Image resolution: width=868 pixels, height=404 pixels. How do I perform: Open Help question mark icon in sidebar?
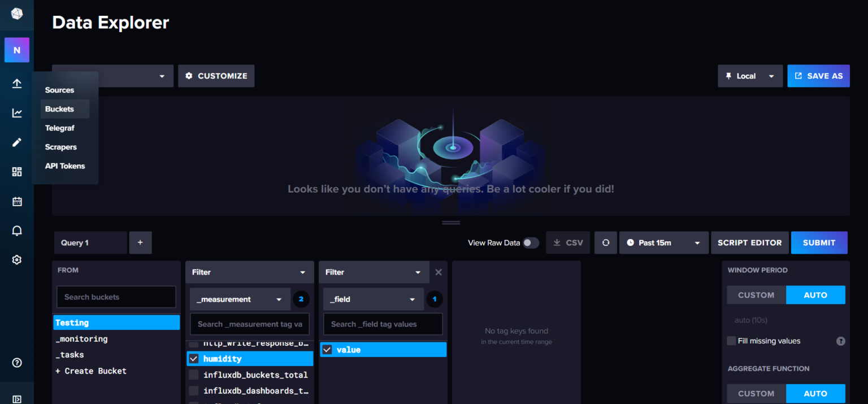17,363
